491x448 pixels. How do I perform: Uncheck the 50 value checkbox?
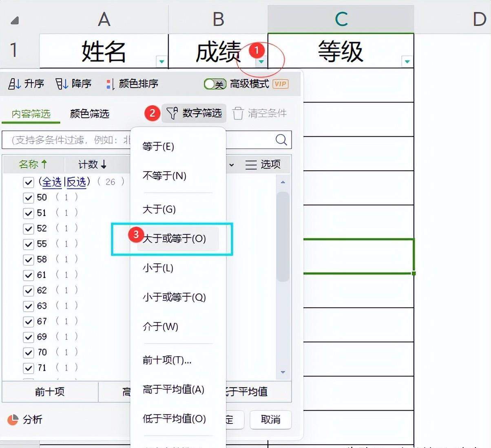tap(28, 198)
